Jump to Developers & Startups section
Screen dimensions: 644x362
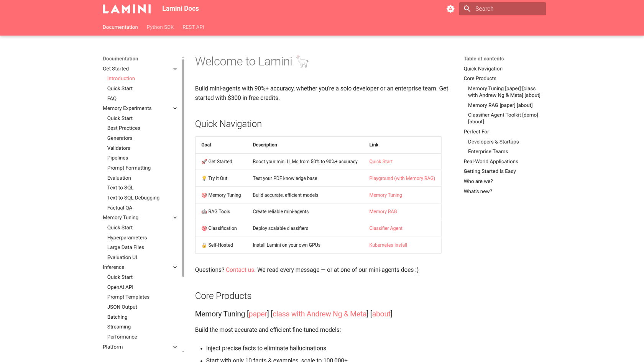(x=493, y=142)
